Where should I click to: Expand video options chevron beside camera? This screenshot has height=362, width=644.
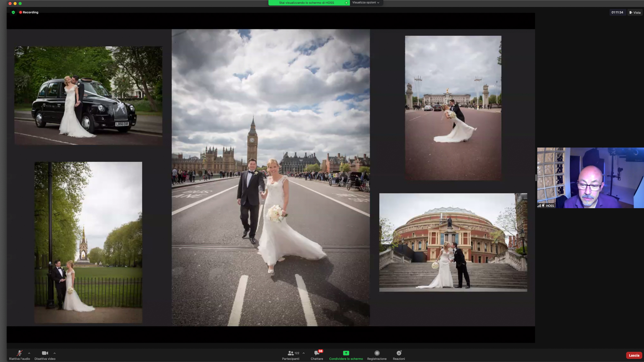[x=54, y=353]
